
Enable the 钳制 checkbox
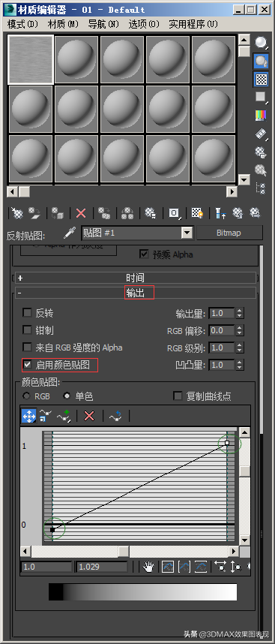pos(27,330)
